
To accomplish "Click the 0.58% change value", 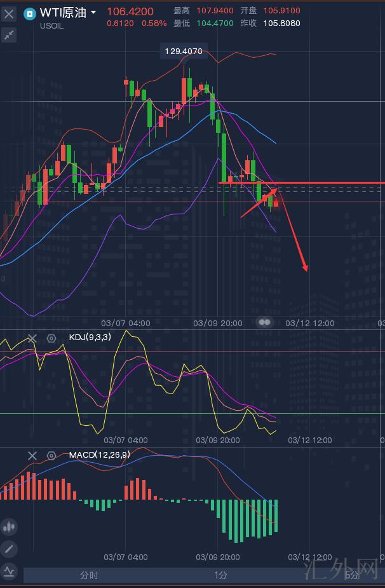I will [154, 24].
